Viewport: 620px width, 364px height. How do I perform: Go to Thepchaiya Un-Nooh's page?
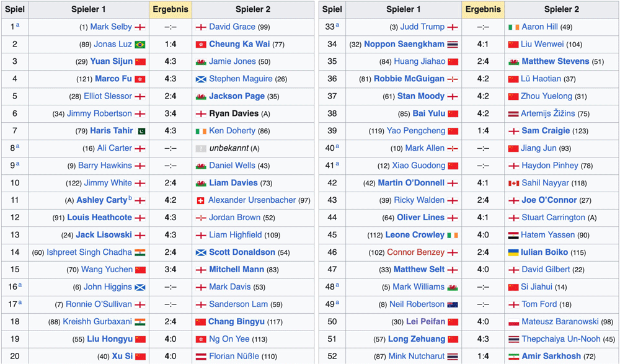click(560, 339)
